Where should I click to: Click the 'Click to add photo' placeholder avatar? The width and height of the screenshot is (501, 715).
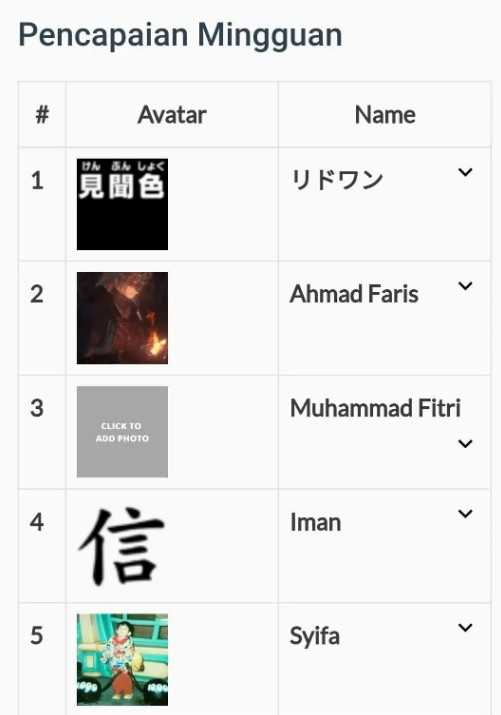tap(122, 432)
